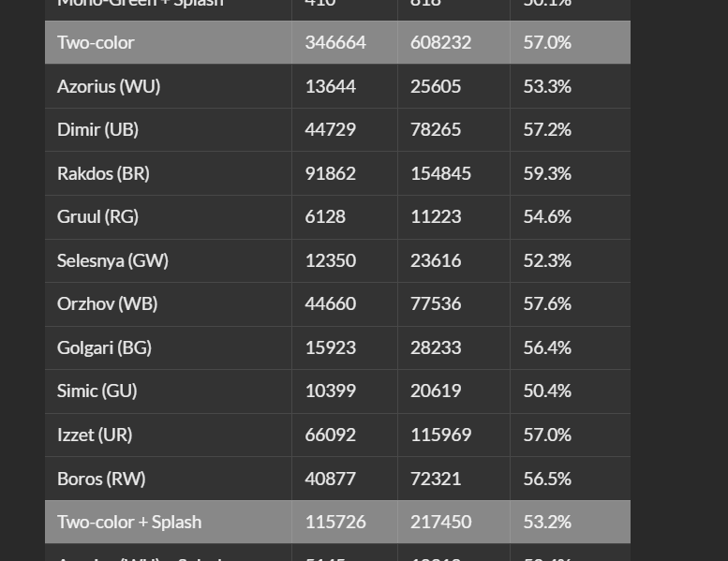Select the Izzet (UR) row label
Screen dimensions: 728x561
(x=95, y=435)
